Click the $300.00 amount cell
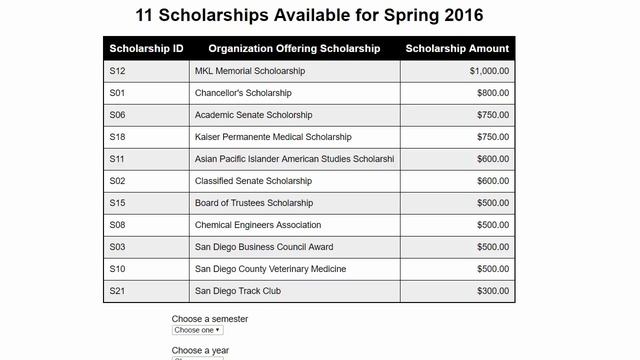 pyautogui.click(x=458, y=291)
